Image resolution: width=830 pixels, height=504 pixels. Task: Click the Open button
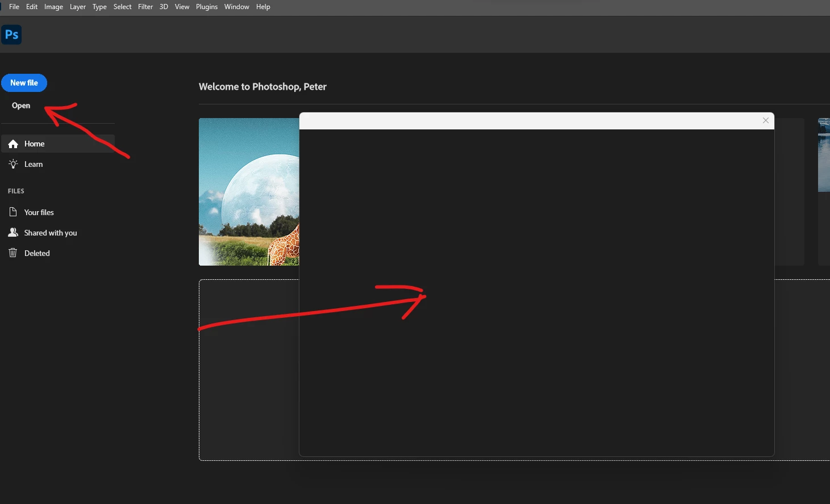21,106
